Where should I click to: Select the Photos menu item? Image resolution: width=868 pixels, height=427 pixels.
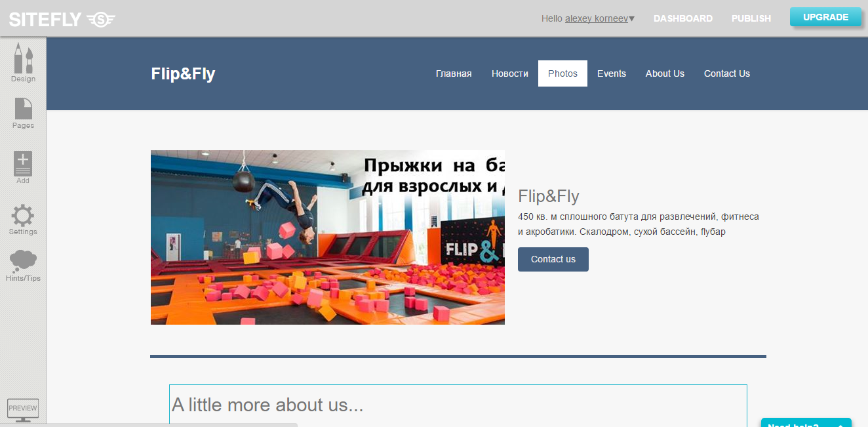(562, 73)
